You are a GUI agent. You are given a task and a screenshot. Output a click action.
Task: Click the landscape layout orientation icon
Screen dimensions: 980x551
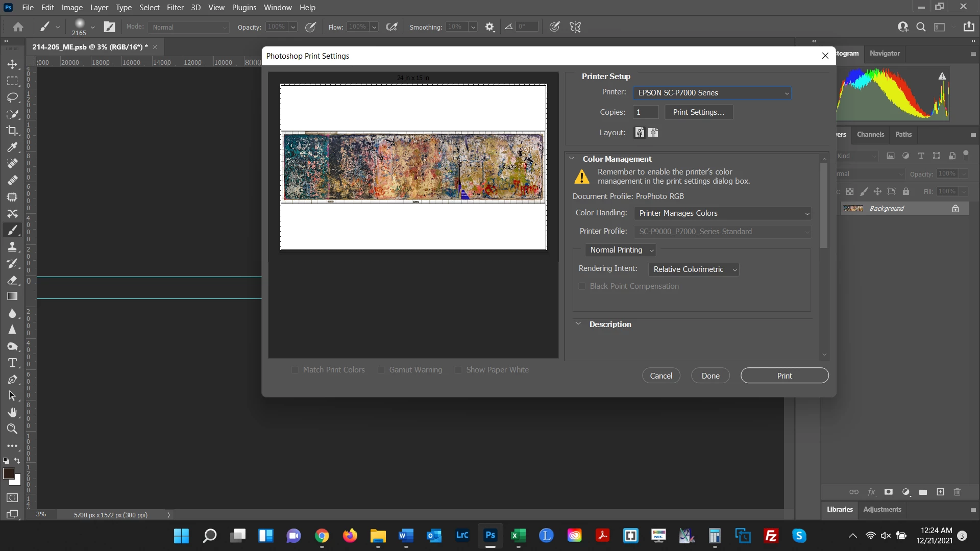click(x=653, y=133)
